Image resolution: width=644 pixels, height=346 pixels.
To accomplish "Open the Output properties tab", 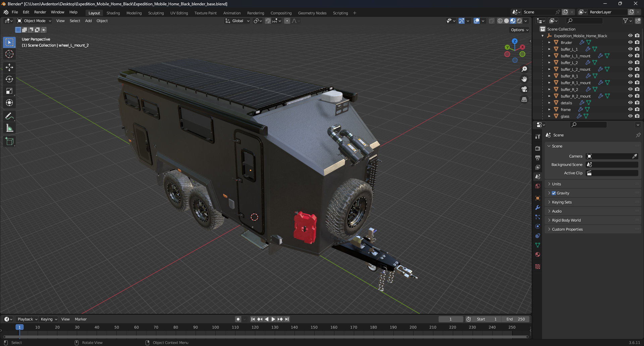I will [x=538, y=158].
